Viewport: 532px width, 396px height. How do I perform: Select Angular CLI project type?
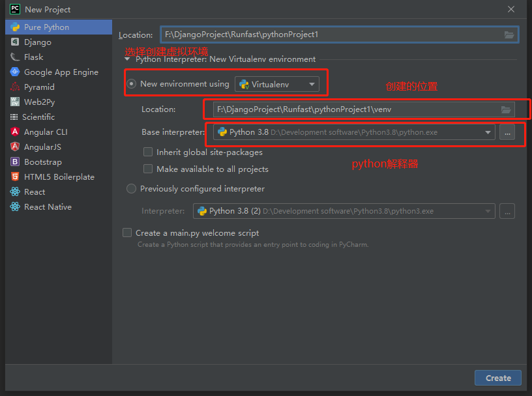(59, 132)
